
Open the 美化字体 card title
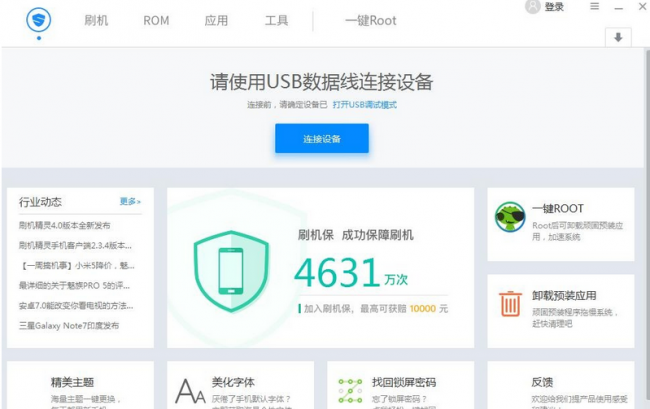[233, 382]
